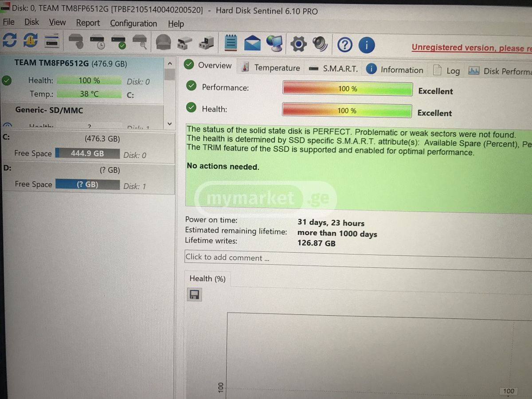Click the disk icon with clock

(x=98, y=43)
